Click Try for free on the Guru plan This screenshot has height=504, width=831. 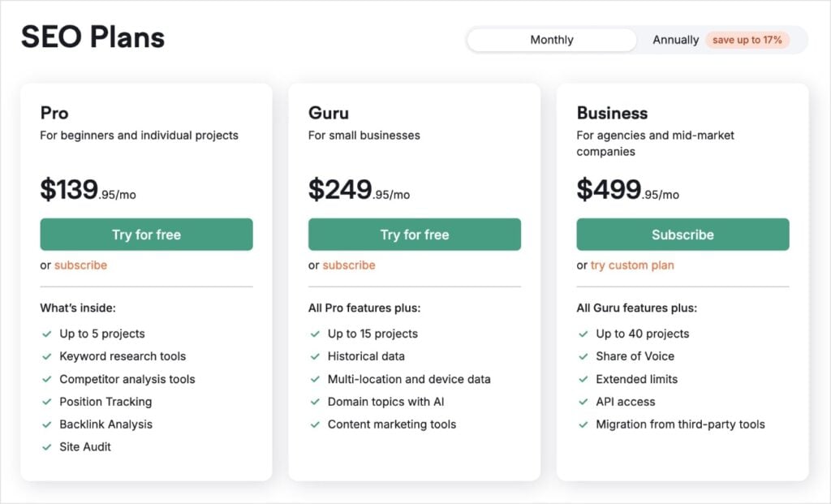click(415, 235)
